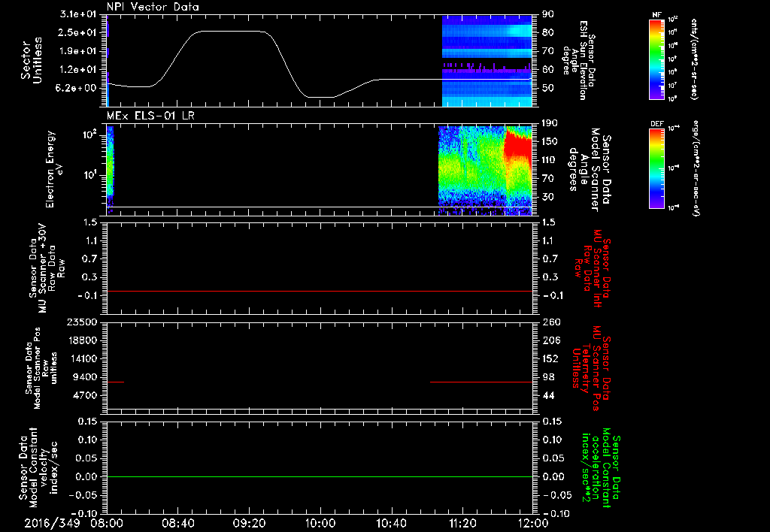Click the 08:40 time axis label
770x532 pixels.
coord(178,523)
